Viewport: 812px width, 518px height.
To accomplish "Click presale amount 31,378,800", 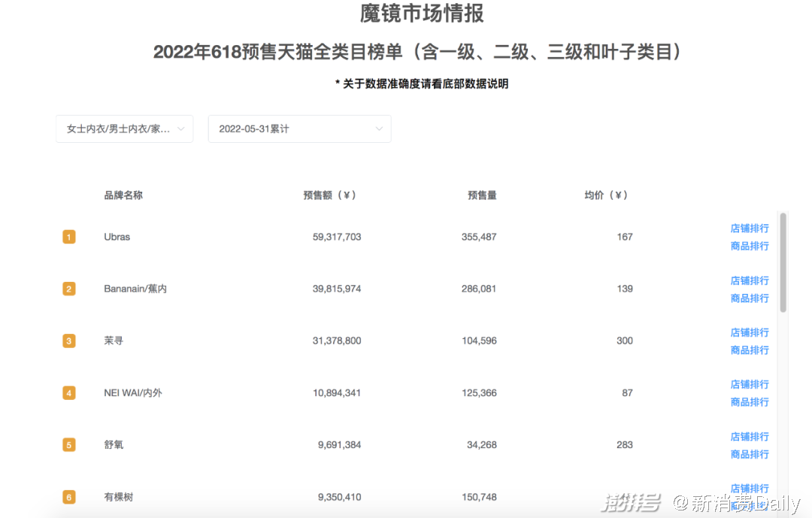I will [x=337, y=341].
